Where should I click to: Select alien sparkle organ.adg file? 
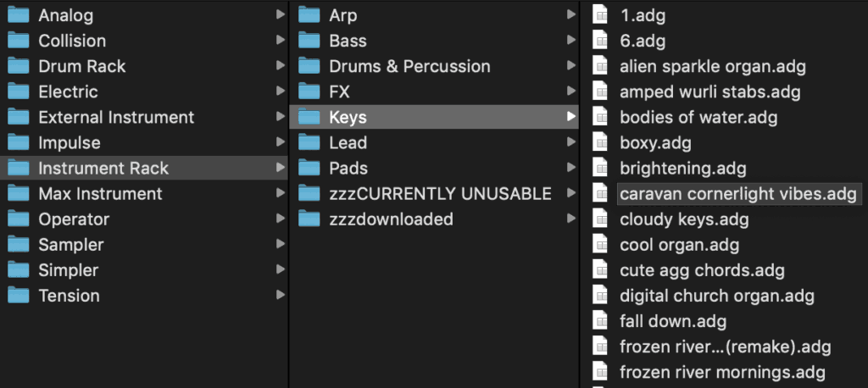pyautogui.click(x=713, y=66)
